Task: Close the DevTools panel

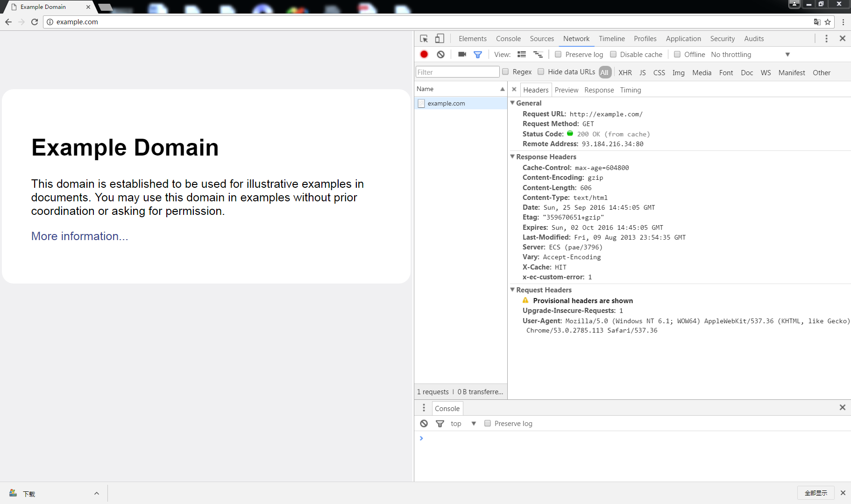Action: click(843, 39)
